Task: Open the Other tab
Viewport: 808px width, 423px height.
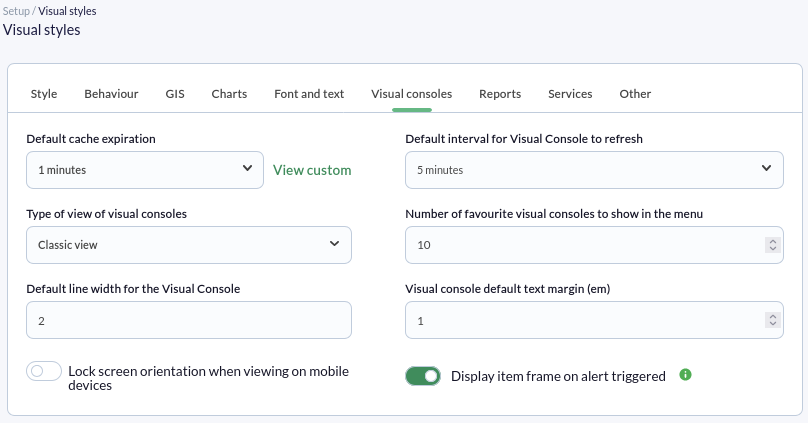Action: [x=635, y=94]
